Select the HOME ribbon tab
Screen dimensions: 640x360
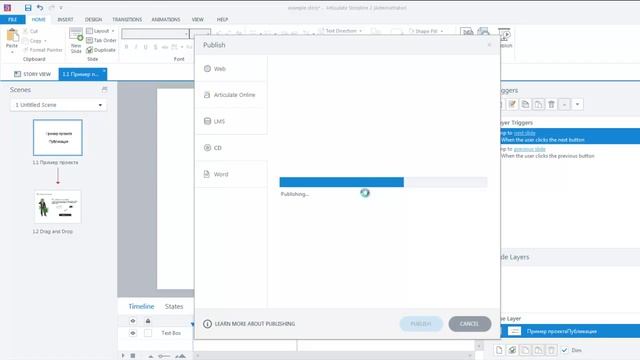pos(39,19)
